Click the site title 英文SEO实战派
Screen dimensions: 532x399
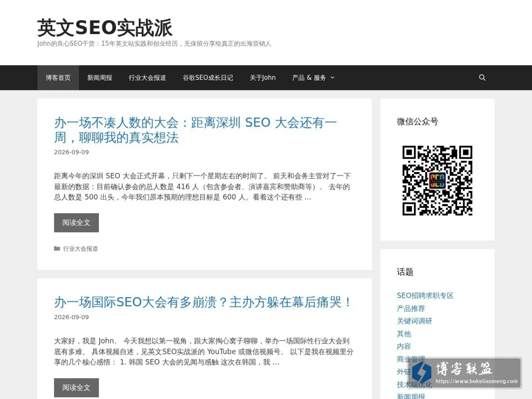(x=105, y=28)
